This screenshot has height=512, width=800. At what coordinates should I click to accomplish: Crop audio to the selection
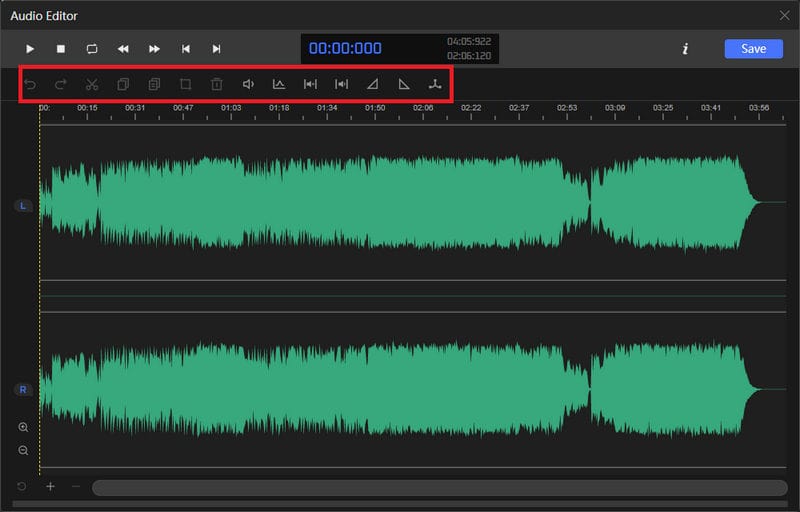click(x=186, y=84)
